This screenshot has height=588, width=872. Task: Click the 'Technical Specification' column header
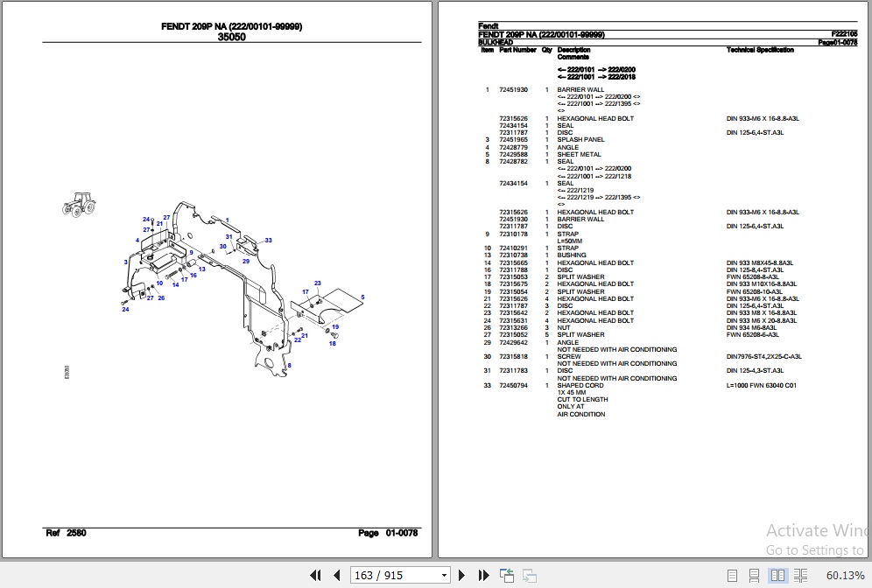tap(760, 50)
